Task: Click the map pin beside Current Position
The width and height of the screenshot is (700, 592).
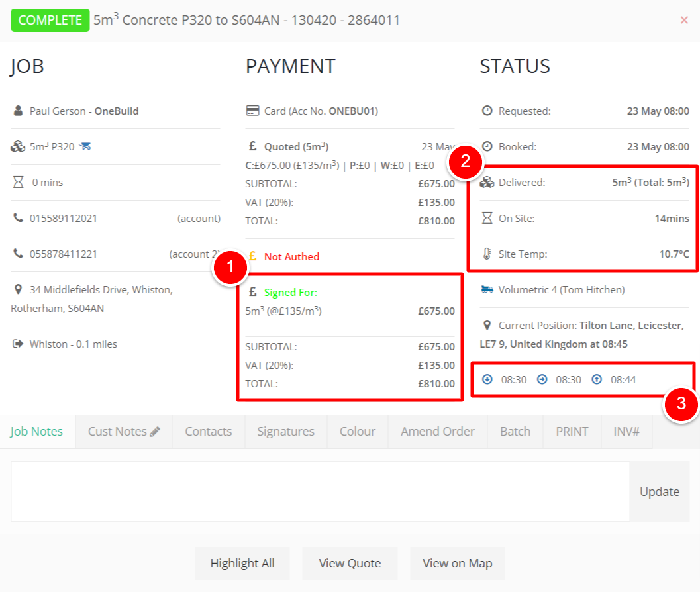Action: coord(487,325)
